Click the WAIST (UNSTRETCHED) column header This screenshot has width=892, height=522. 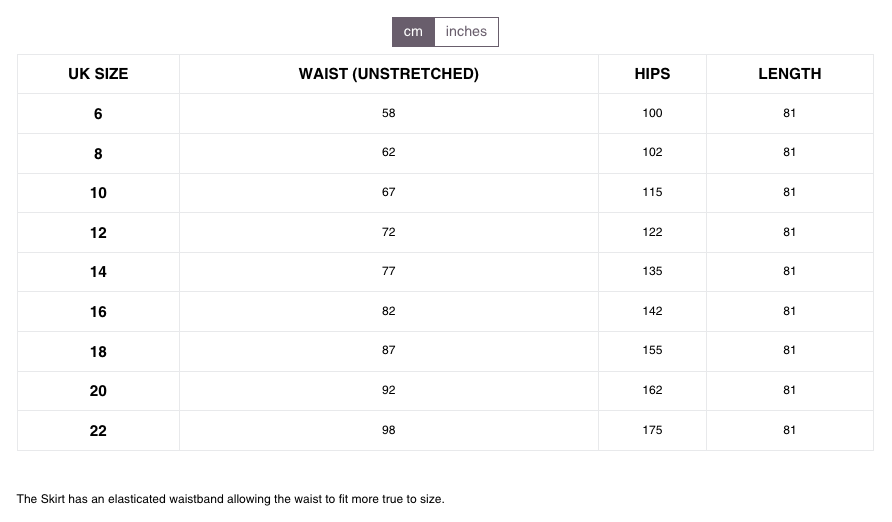389,74
